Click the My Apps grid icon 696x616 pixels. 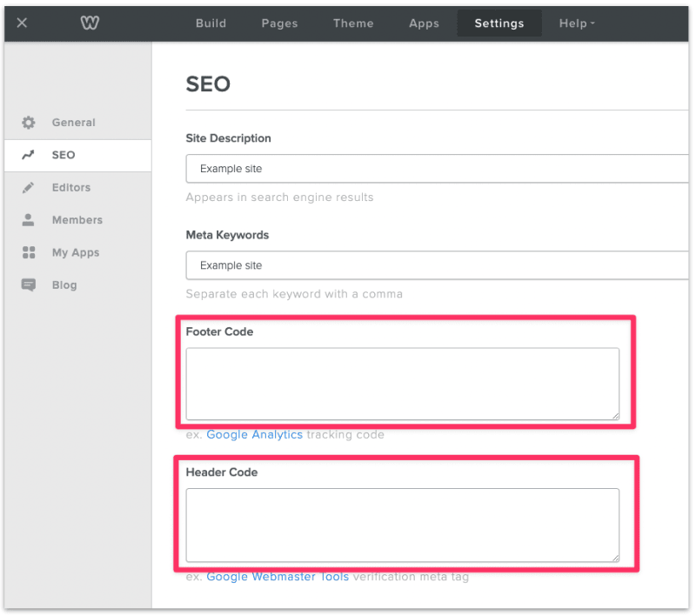(x=27, y=252)
